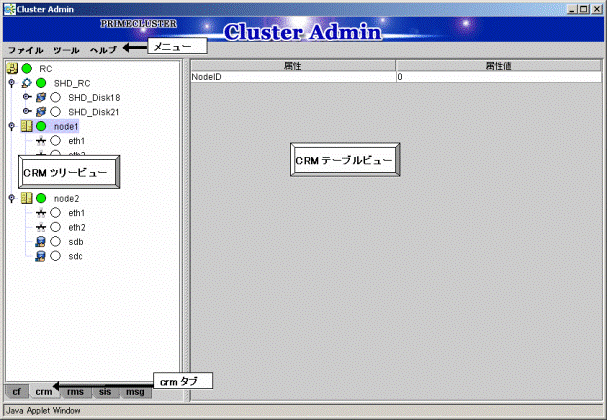Minimize the Cluster Admin window

pos(572,9)
